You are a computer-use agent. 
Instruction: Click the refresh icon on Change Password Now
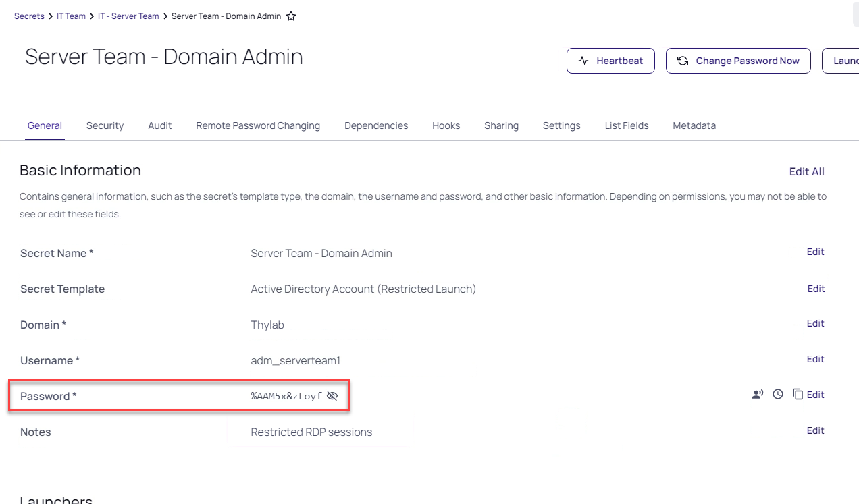pyautogui.click(x=683, y=61)
